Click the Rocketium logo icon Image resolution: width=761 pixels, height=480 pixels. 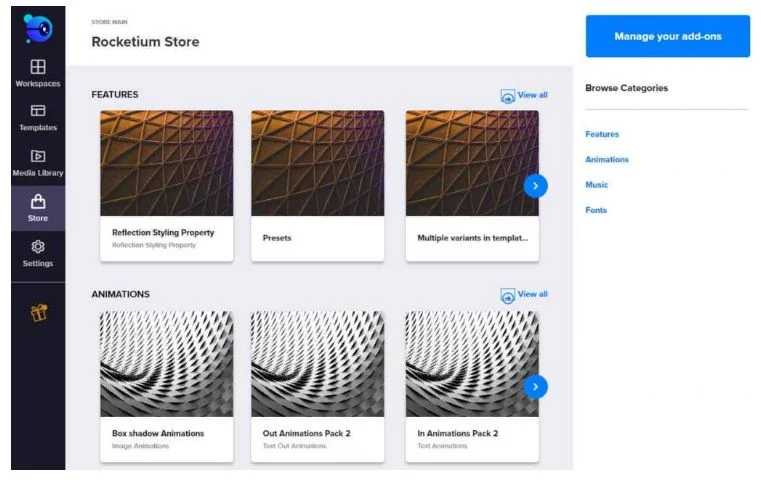[x=38, y=29]
